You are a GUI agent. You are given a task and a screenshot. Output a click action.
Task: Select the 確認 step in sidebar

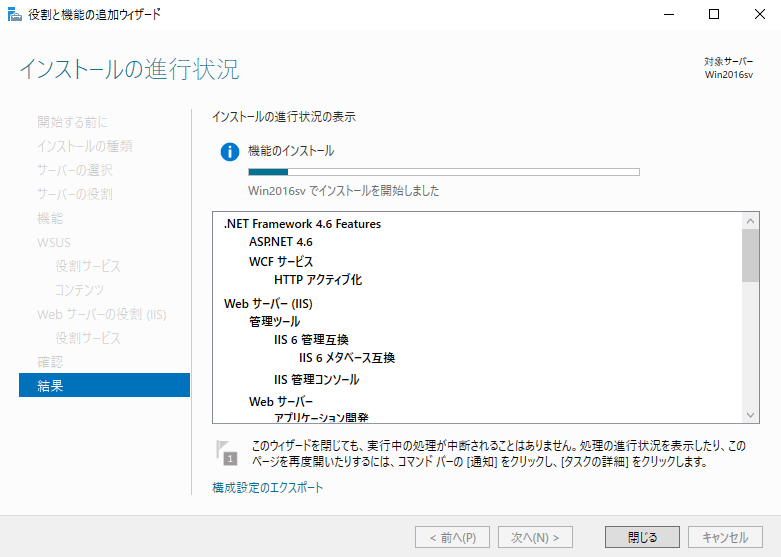pyautogui.click(x=50, y=362)
